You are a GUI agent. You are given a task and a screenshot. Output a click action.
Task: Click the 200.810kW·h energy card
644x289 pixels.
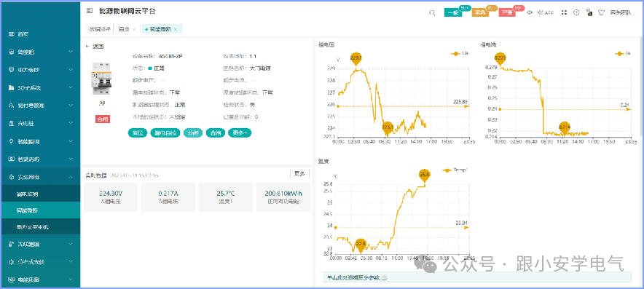pos(283,197)
